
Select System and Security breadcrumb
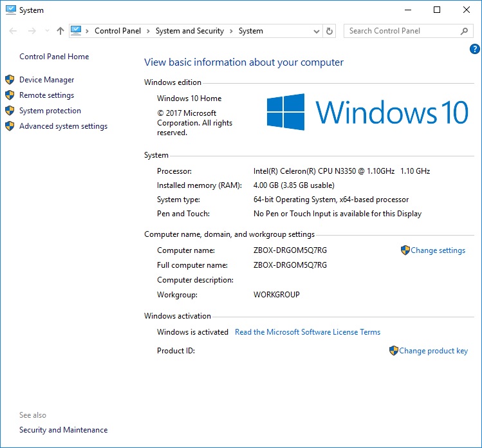point(190,31)
